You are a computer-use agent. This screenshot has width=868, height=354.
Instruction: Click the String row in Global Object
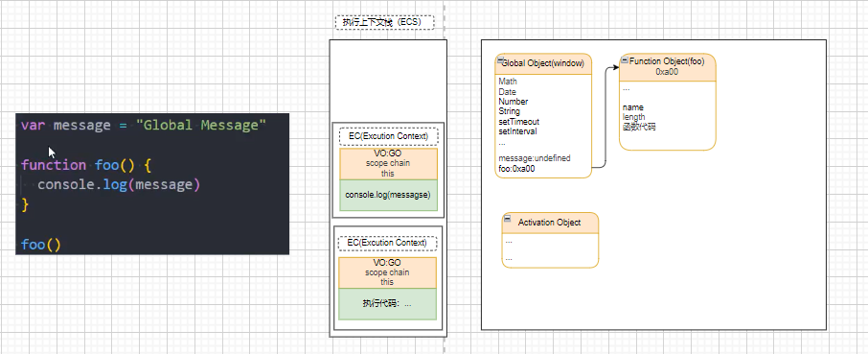(510, 111)
